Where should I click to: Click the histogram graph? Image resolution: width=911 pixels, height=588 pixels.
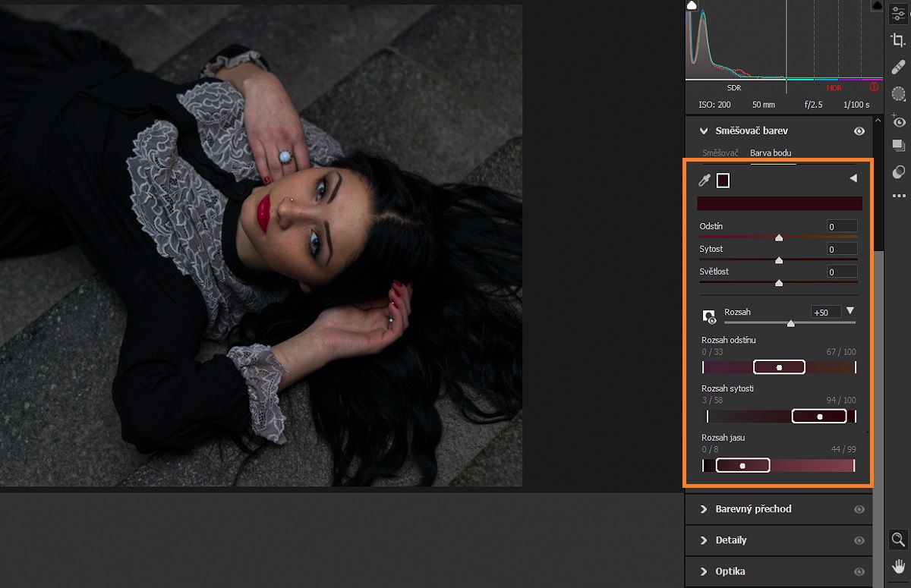point(783,40)
